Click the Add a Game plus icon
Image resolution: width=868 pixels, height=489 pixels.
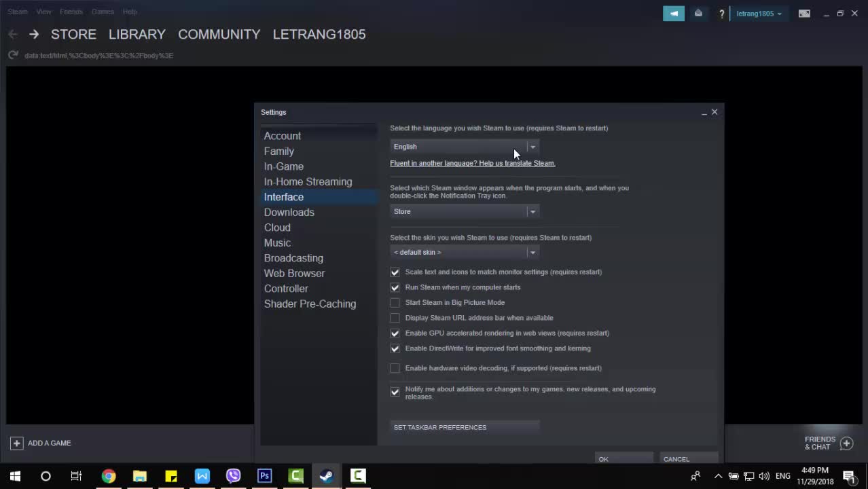click(x=16, y=443)
